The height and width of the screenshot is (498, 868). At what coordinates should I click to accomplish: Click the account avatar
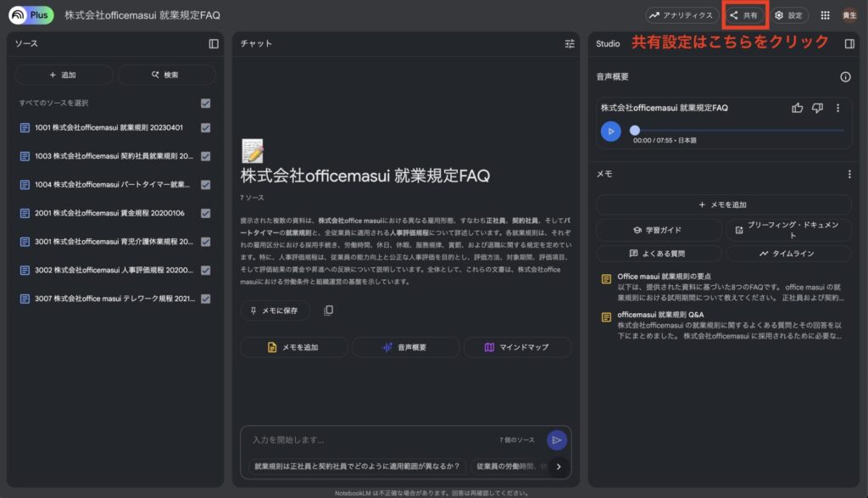[849, 15]
